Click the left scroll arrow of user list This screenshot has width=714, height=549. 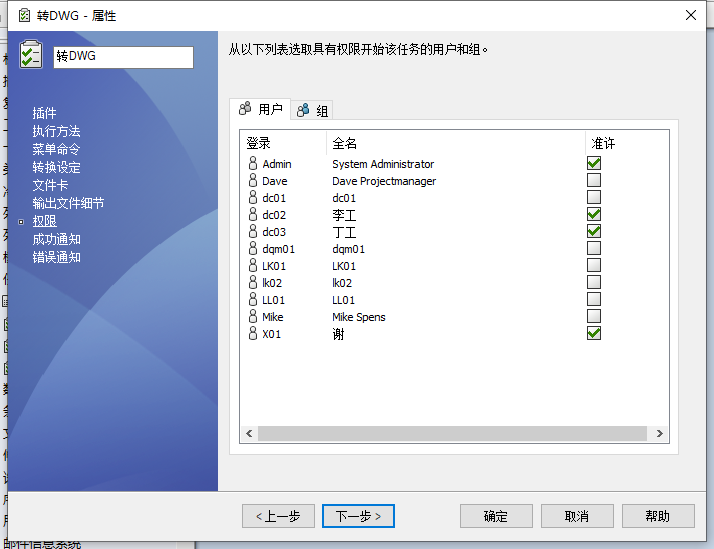249,433
